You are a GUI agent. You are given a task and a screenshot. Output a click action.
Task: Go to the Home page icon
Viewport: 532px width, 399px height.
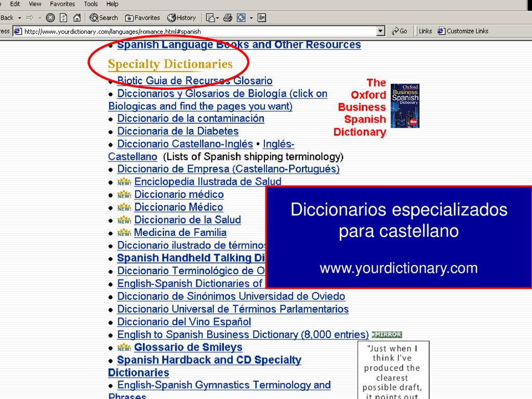(x=77, y=18)
